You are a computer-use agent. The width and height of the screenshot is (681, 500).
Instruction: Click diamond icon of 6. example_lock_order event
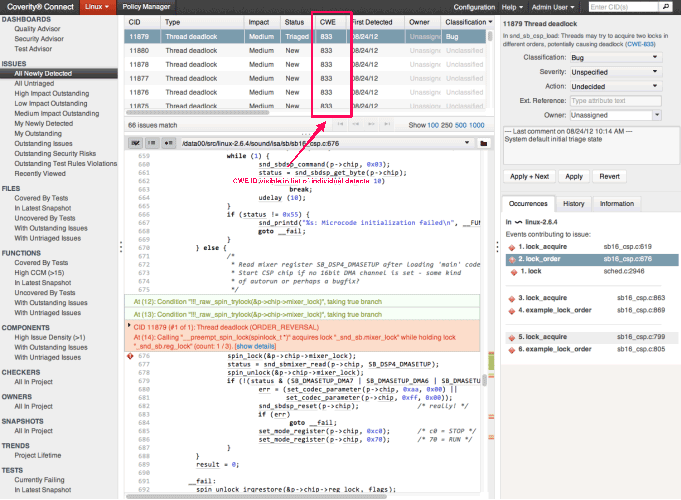[512, 350]
